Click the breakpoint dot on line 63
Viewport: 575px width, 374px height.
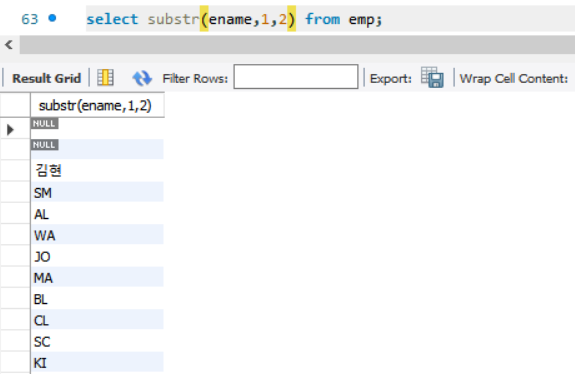pos(52,18)
